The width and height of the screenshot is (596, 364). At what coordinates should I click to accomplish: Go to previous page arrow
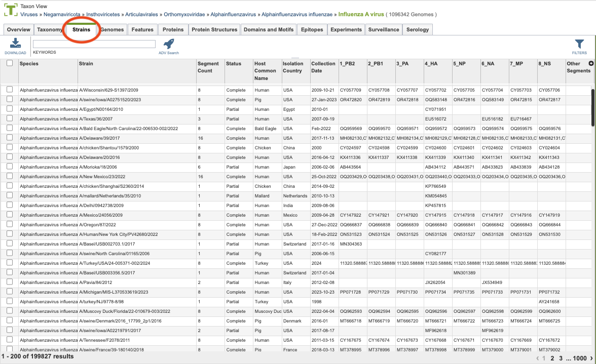click(537, 358)
